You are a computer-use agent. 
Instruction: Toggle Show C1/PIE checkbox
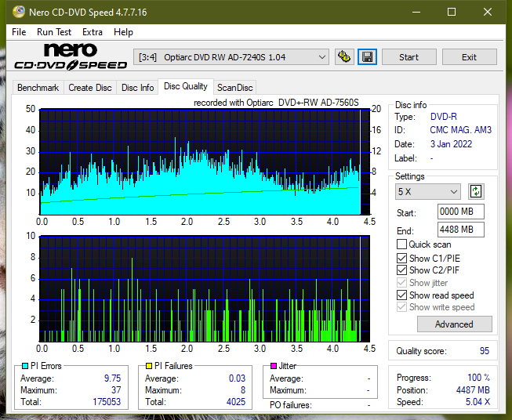click(x=401, y=258)
